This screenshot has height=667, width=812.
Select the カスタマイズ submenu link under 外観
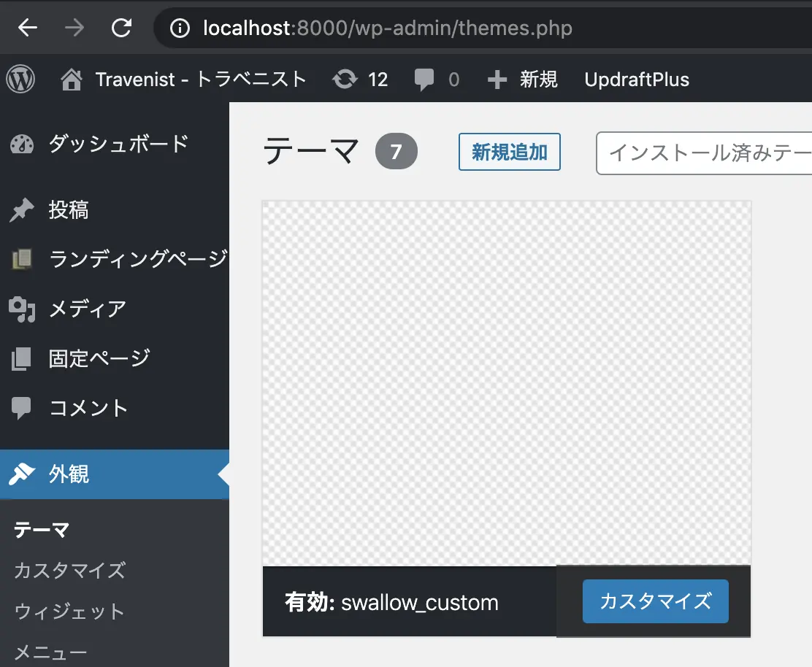pyautogui.click(x=69, y=571)
